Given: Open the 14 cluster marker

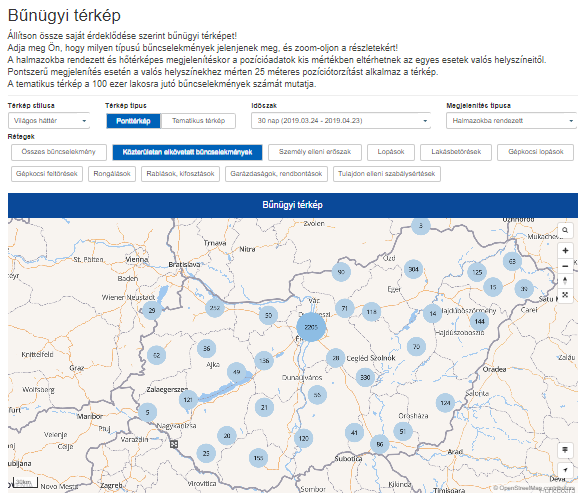Looking at the screenshot, I should 433,313.
